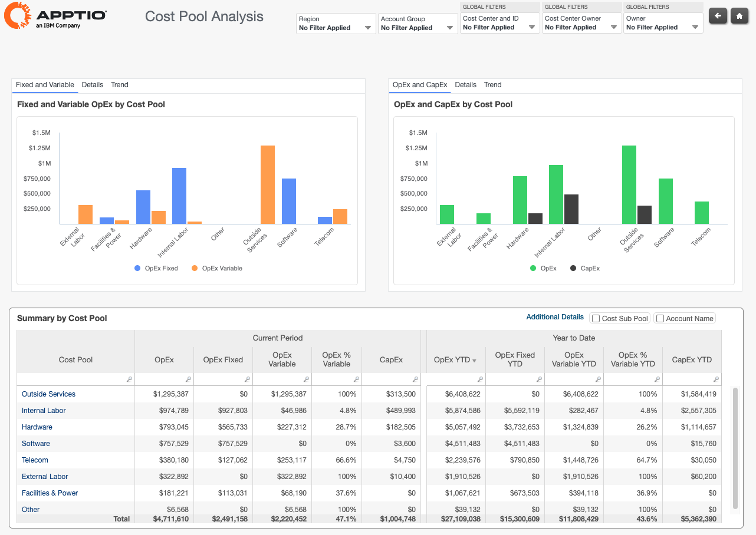Click the home icon button
The height and width of the screenshot is (535, 756).
[x=739, y=16]
